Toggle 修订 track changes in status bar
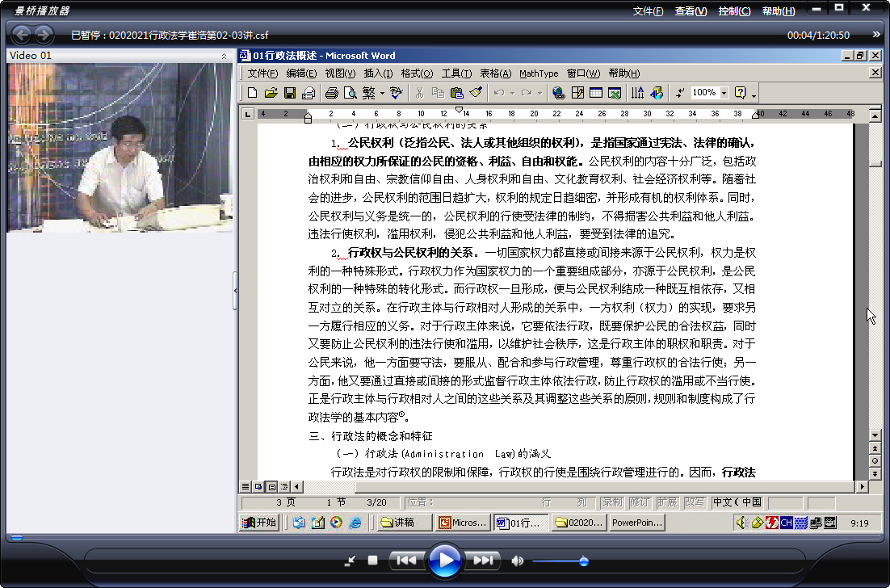The image size is (890, 588). (x=640, y=502)
